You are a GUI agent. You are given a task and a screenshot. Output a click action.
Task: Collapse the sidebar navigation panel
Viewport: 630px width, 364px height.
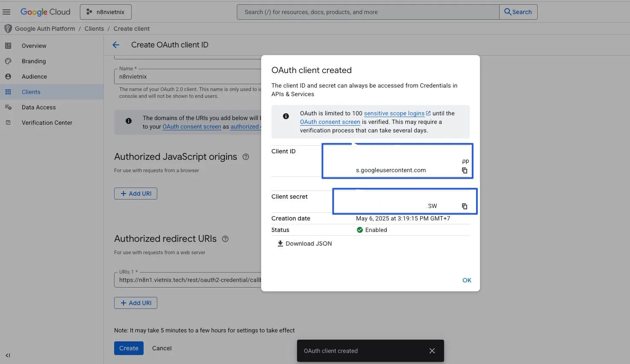click(x=8, y=355)
